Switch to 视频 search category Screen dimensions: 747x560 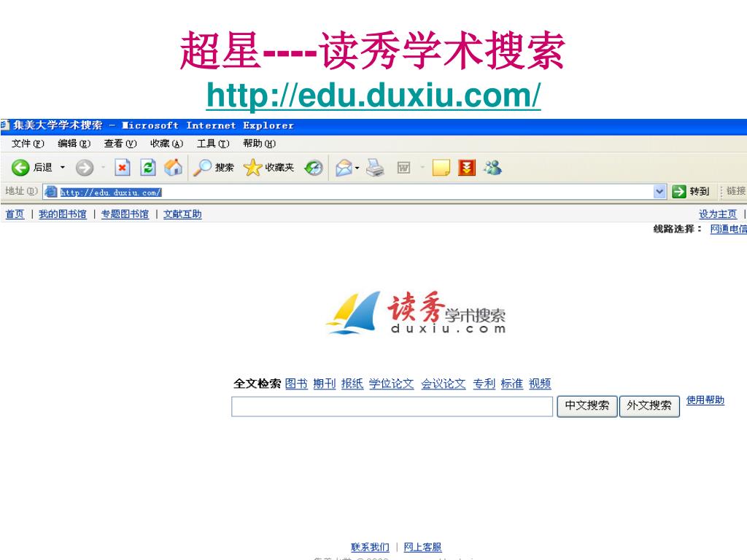coord(540,384)
